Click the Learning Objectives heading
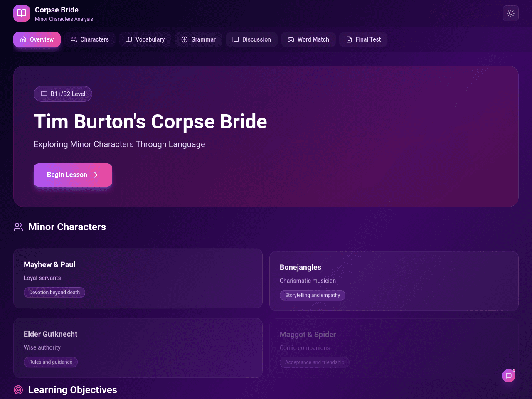This screenshot has width=532, height=399. click(73, 390)
